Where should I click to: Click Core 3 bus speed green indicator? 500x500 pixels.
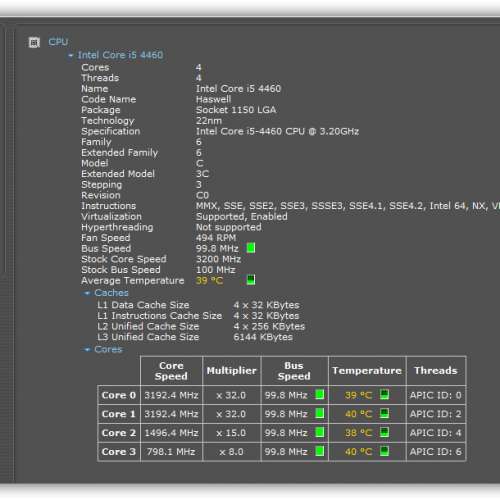tap(320, 451)
